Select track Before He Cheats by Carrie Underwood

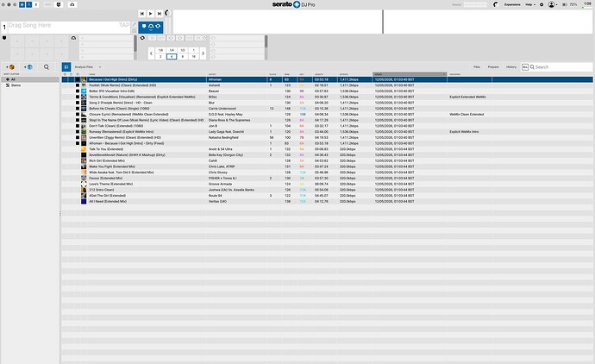pyautogui.click(x=327, y=109)
